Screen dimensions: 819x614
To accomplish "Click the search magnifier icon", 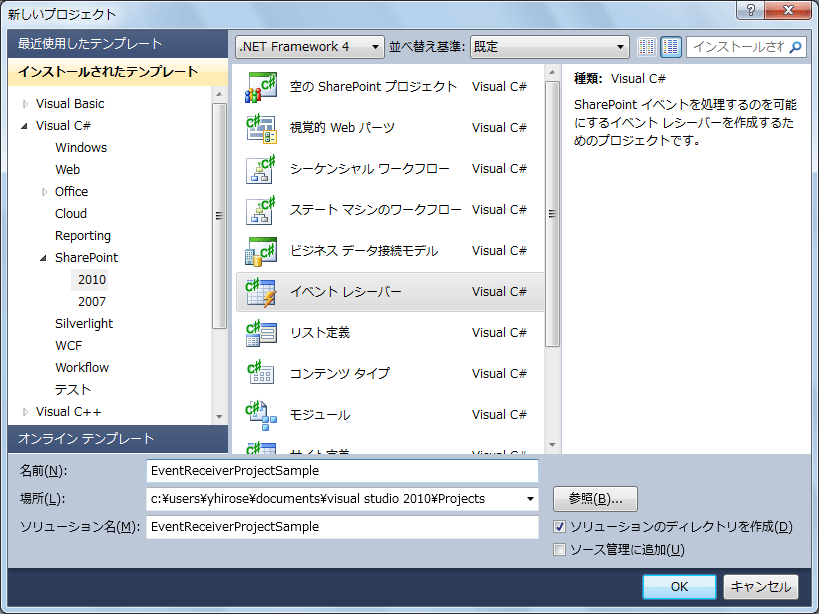I will pos(795,47).
